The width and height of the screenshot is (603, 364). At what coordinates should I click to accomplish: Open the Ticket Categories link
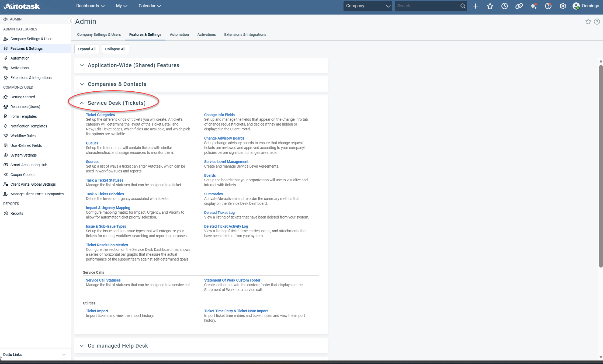coord(100,115)
